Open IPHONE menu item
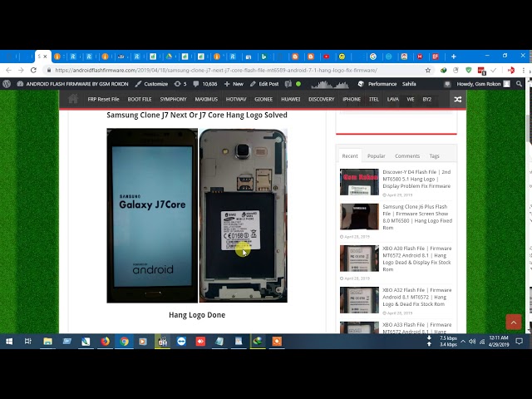 pyautogui.click(x=352, y=99)
